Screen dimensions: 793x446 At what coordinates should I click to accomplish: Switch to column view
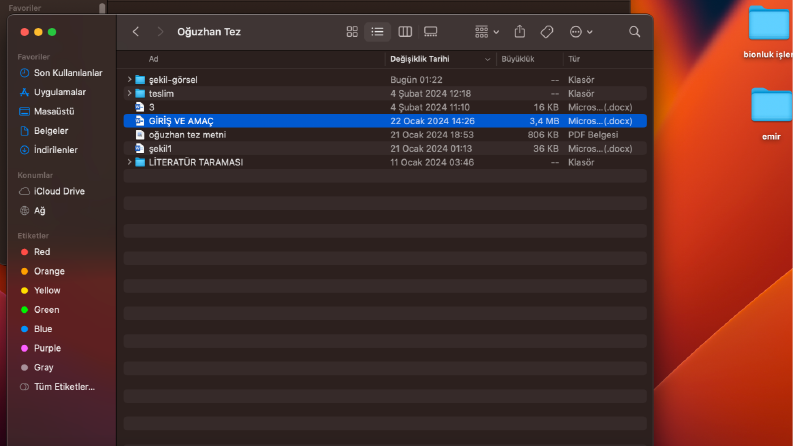tap(405, 32)
